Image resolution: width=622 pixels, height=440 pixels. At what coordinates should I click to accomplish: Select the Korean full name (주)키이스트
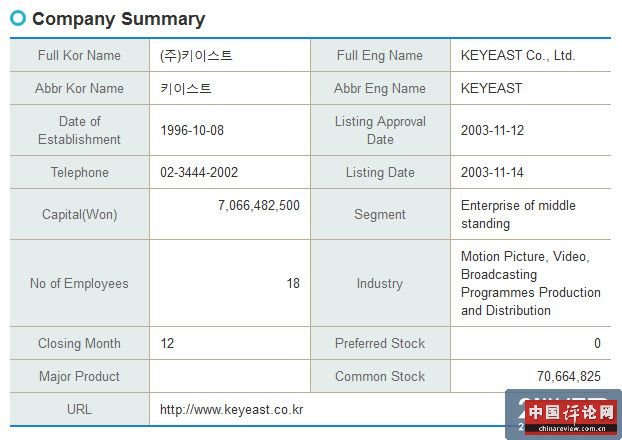[196, 55]
